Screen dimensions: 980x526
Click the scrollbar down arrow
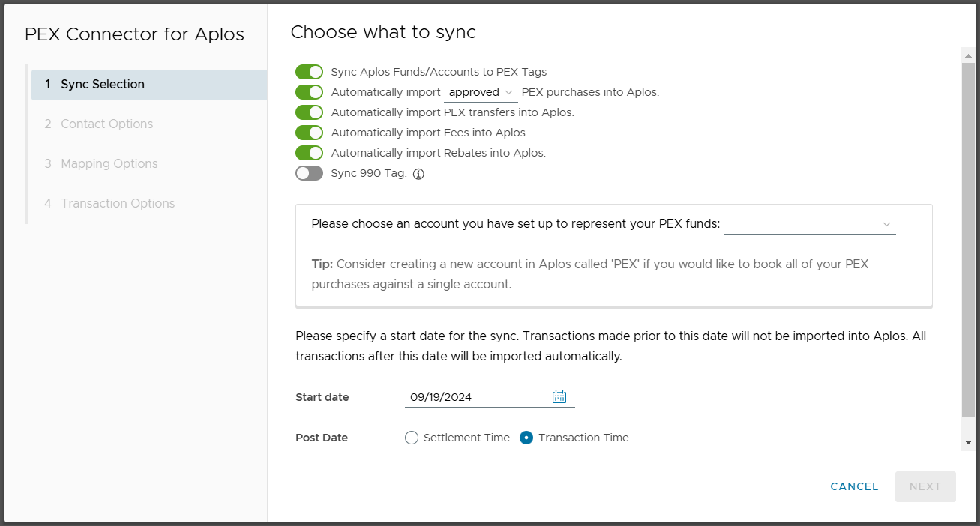click(968, 443)
